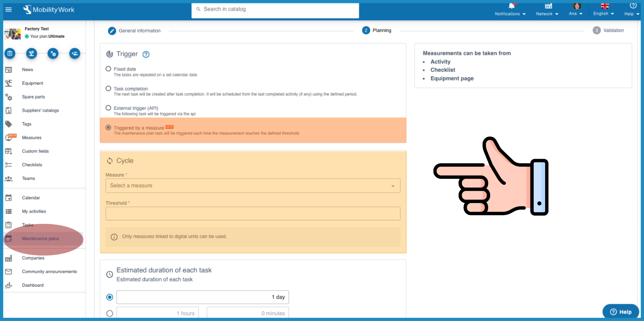Screen dimensions: 644x321
Task: Expand the Select a measure dropdown
Action: pos(253,186)
